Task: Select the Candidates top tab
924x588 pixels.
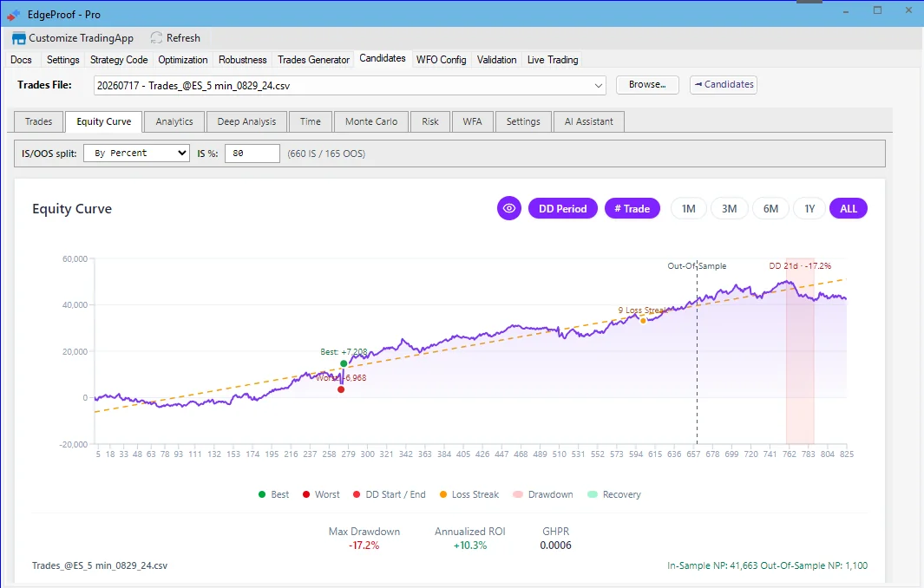Action: [x=383, y=58]
